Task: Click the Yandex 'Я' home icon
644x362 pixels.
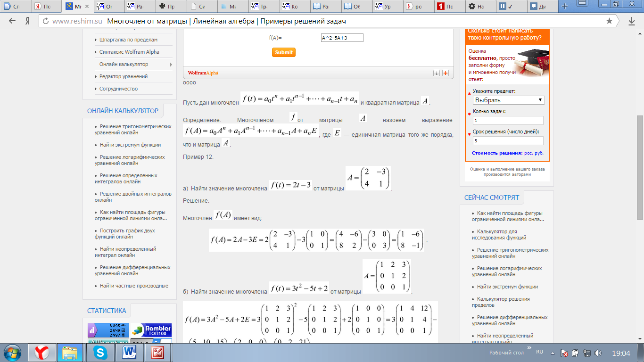Action: [x=28, y=21]
